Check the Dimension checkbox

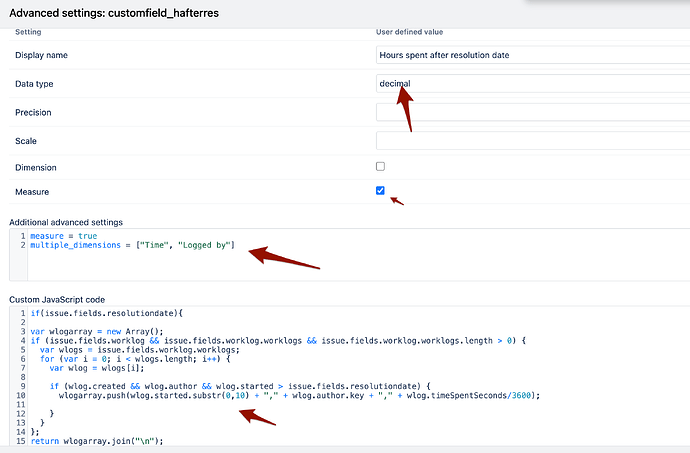click(x=380, y=166)
